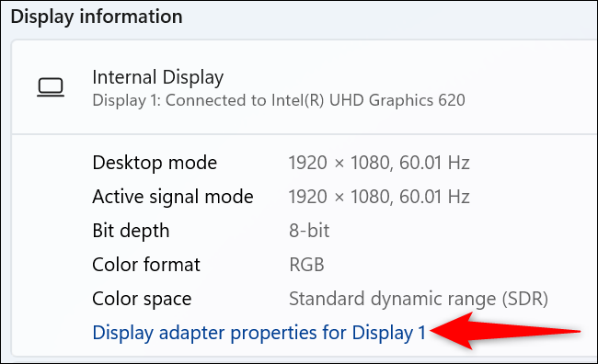The image size is (598, 364).
Task: Click the 60.01 Hz text on Desktop mode row
Action: click(434, 163)
